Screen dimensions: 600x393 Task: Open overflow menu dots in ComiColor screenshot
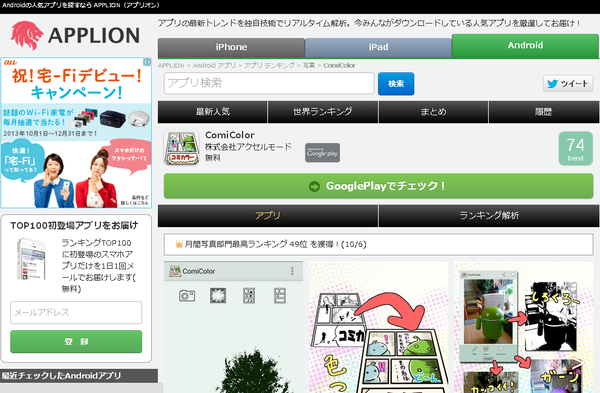(x=292, y=271)
